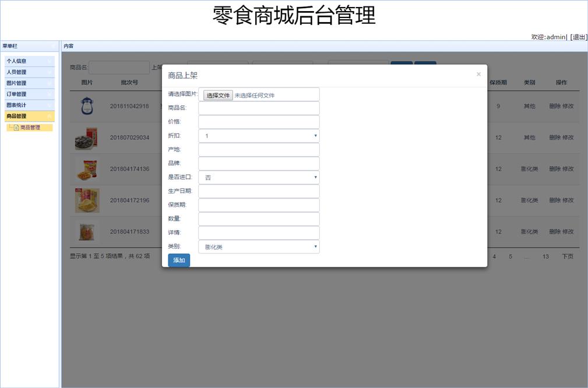Click the 选择文件 choose file button
Viewport: 588px width, 388px height.
(218, 95)
